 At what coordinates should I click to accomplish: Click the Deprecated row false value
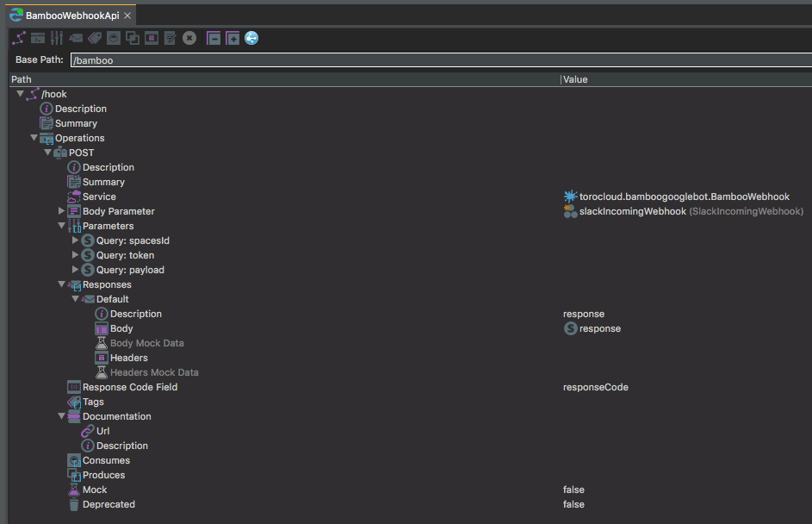pos(573,504)
